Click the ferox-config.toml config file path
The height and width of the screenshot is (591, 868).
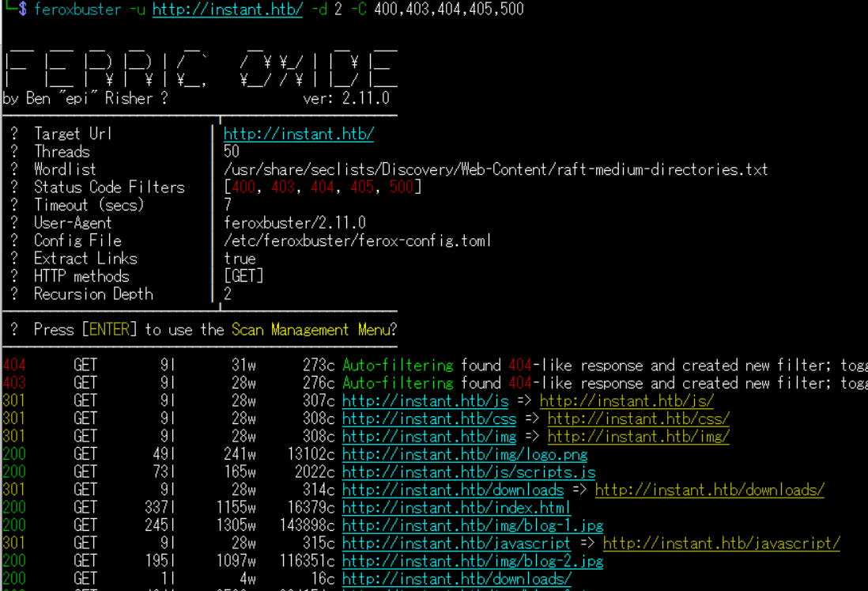coord(357,241)
